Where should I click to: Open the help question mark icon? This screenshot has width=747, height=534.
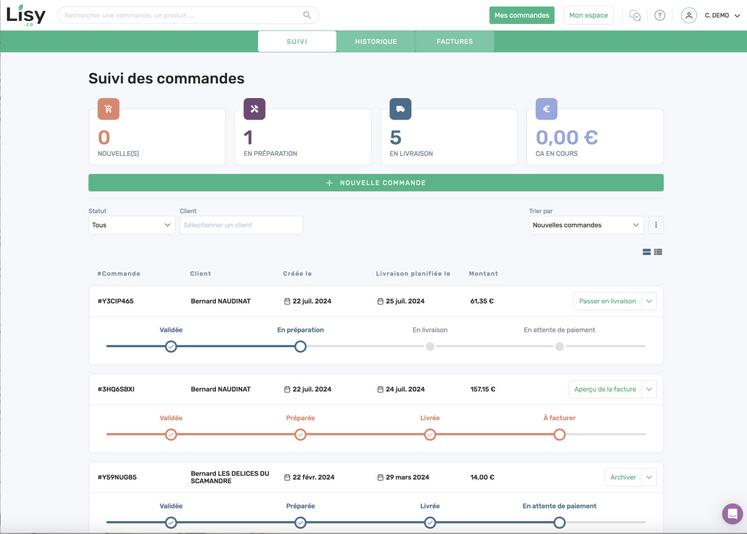point(660,15)
